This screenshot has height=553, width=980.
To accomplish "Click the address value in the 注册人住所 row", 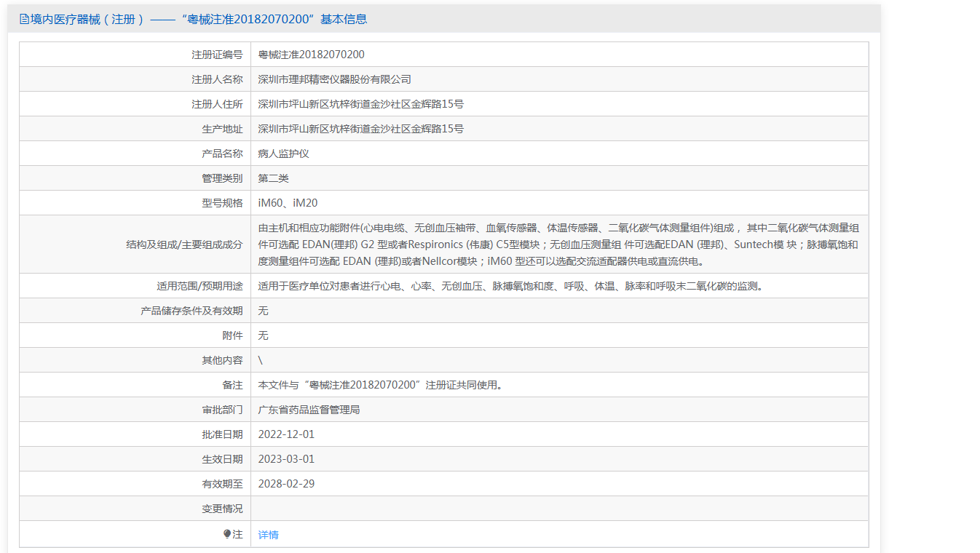I will coord(361,104).
